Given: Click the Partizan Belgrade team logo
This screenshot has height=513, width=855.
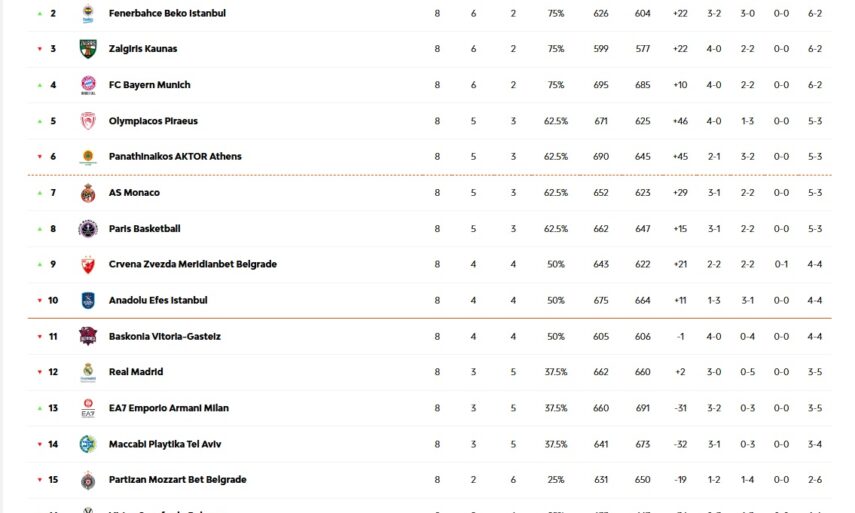Looking at the screenshot, I should pyautogui.click(x=88, y=480).
